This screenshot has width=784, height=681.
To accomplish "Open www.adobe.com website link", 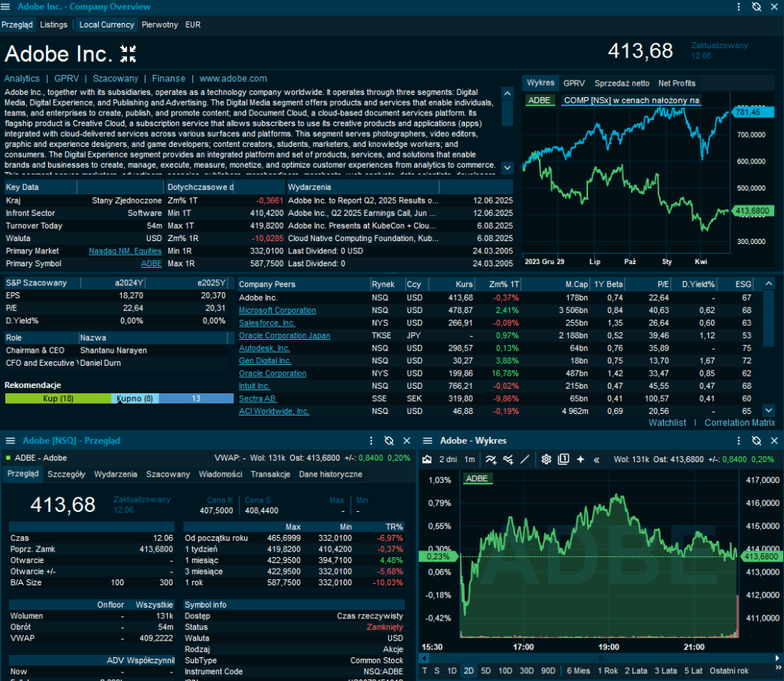I will 234,79.
